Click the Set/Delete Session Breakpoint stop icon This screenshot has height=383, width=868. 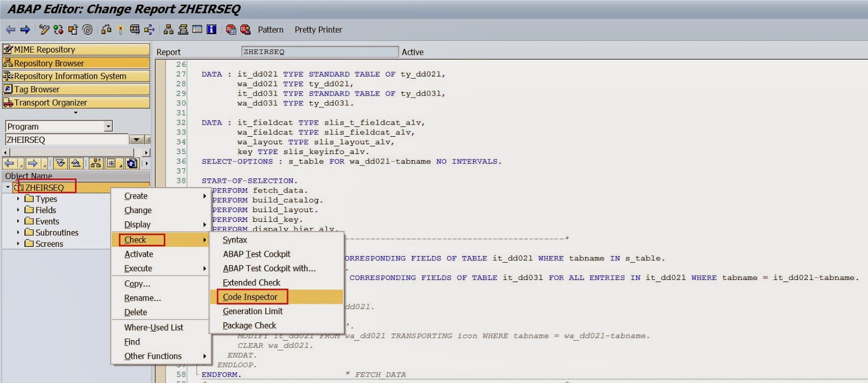pyautogui.click(x=231, y=30)
